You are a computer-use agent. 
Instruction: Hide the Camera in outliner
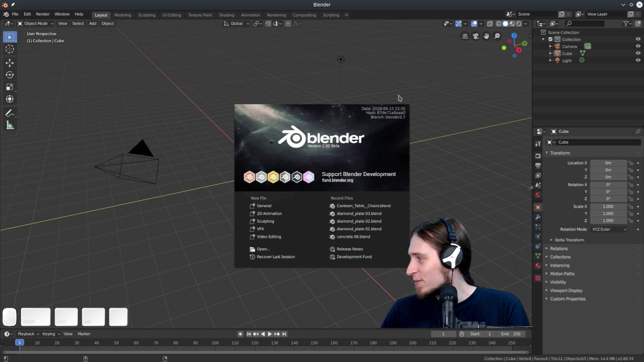coord(638,46)
